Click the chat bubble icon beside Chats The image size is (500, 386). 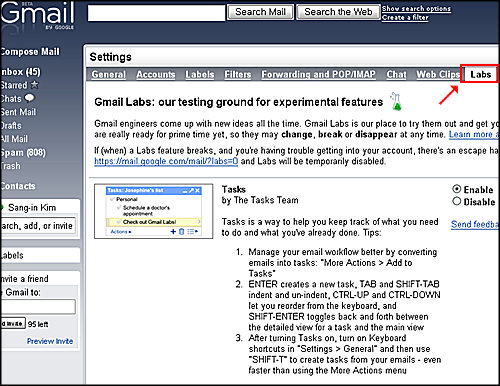click(x=29, y=98)
